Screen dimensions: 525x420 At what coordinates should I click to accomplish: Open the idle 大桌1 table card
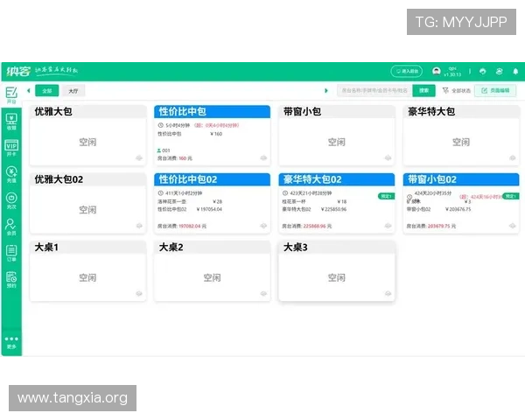[x=87, y=271]
